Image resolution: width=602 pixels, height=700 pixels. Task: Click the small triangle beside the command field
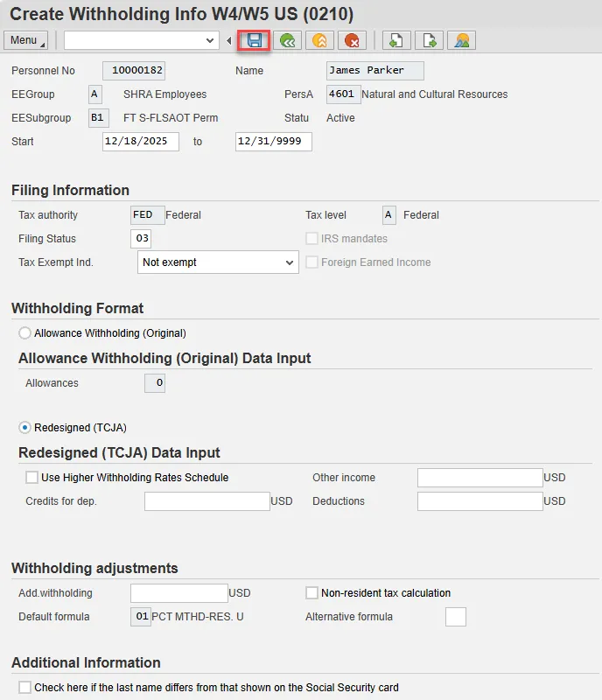tap(229, 40)
